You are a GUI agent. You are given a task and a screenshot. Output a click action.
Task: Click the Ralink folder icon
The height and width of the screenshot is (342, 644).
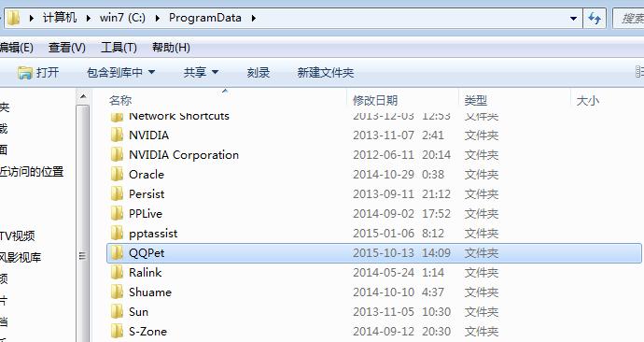pos(117,273)
